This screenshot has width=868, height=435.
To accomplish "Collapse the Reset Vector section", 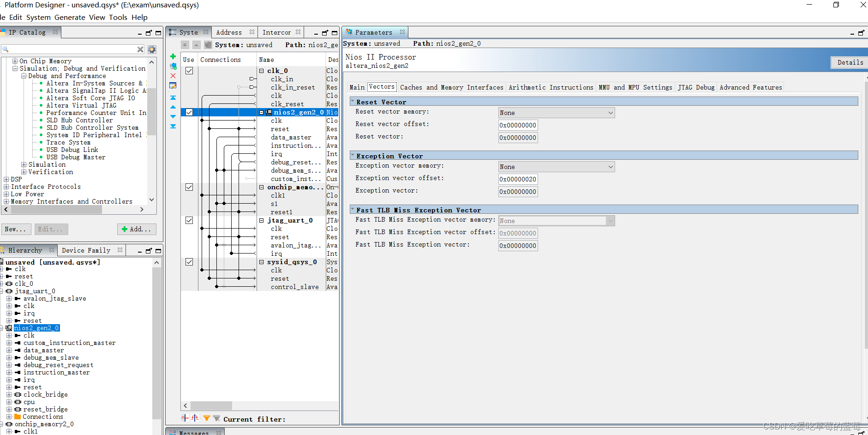I will tap(353, 102).
